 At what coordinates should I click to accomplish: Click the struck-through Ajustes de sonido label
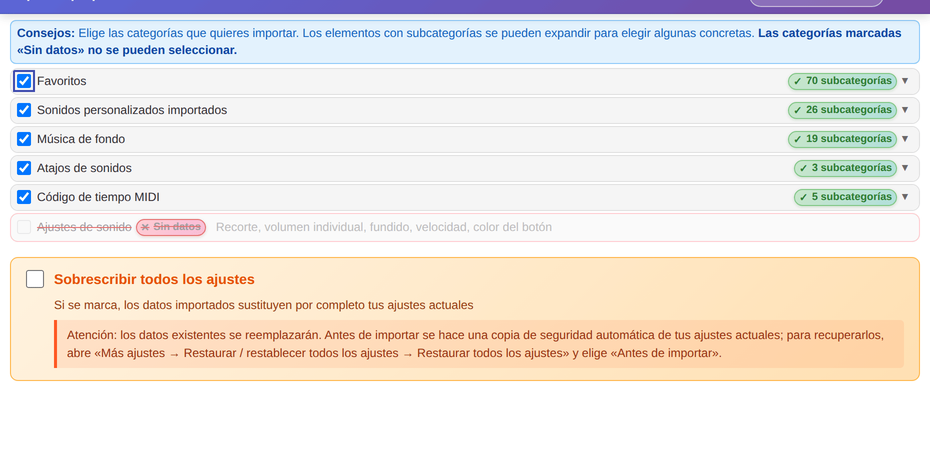[x=84, y=227]
